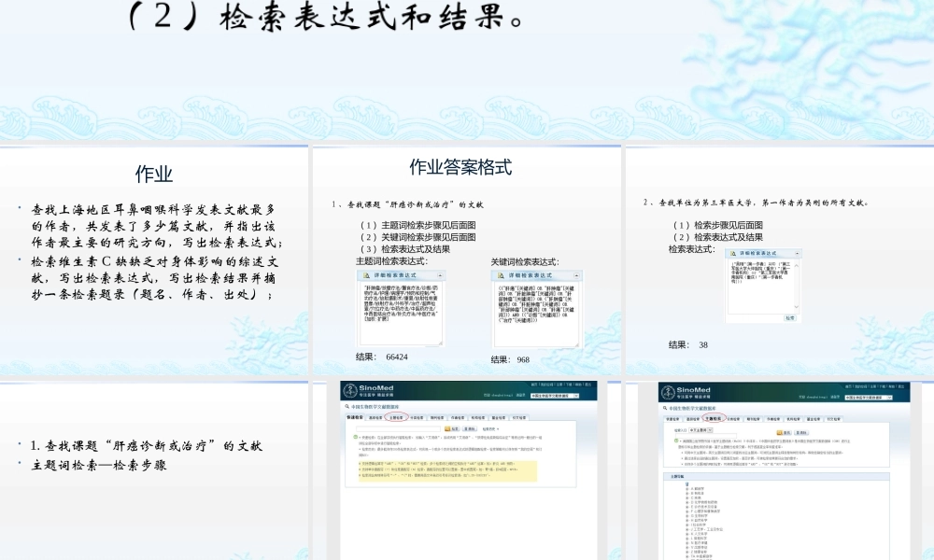
Task: Click the magnifier icon beside the right database title
Action: point(666,408)
